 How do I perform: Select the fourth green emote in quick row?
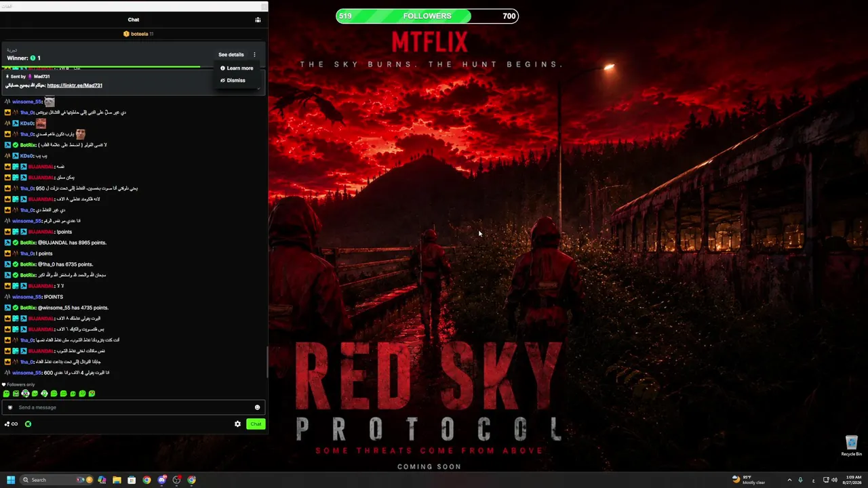pos(35,394)
